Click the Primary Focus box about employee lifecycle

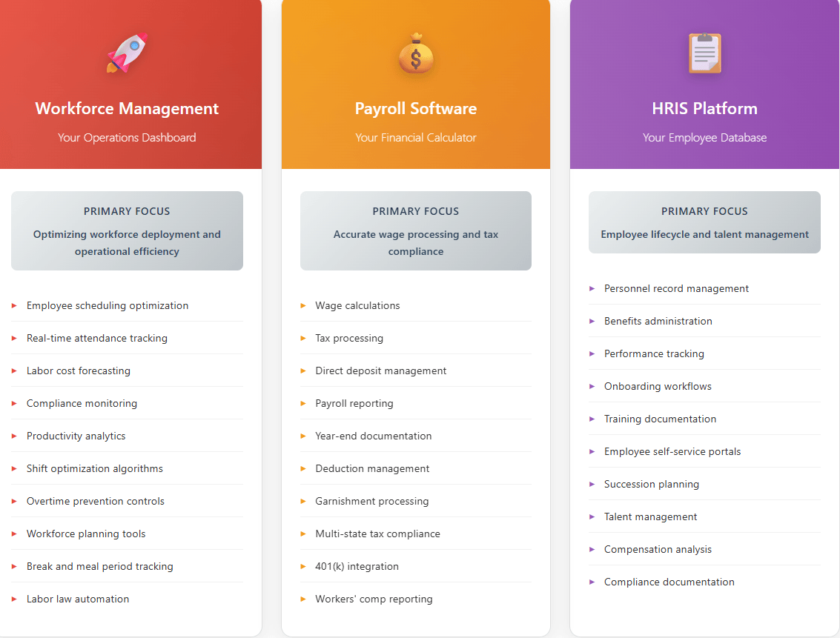pyautogui.click(x=704, y=222)
